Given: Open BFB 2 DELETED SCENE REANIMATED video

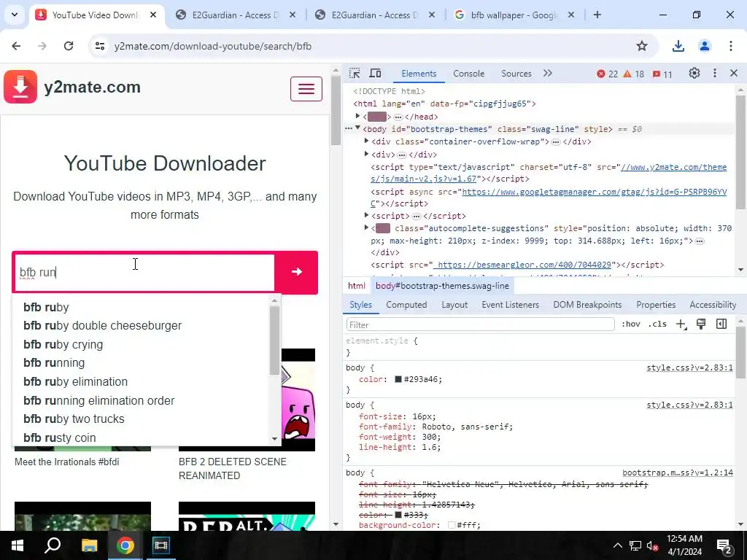Looking at the screenshot, I should [232, 469].
